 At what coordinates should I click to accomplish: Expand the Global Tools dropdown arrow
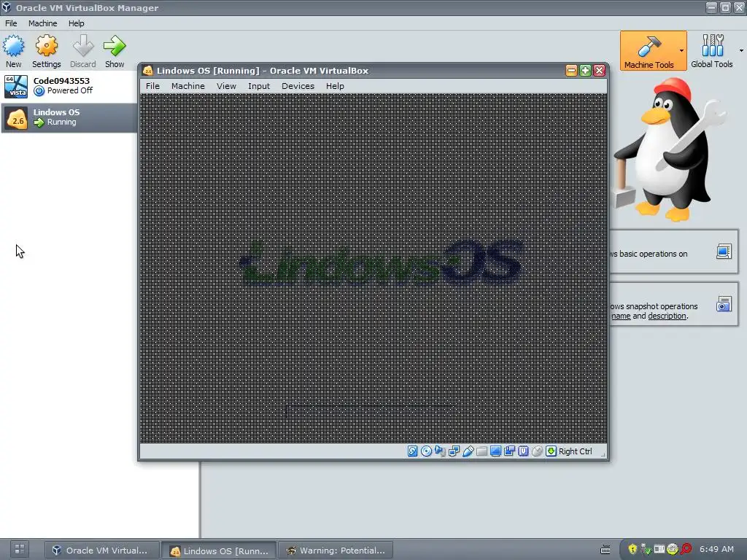(x=741, y=50)
